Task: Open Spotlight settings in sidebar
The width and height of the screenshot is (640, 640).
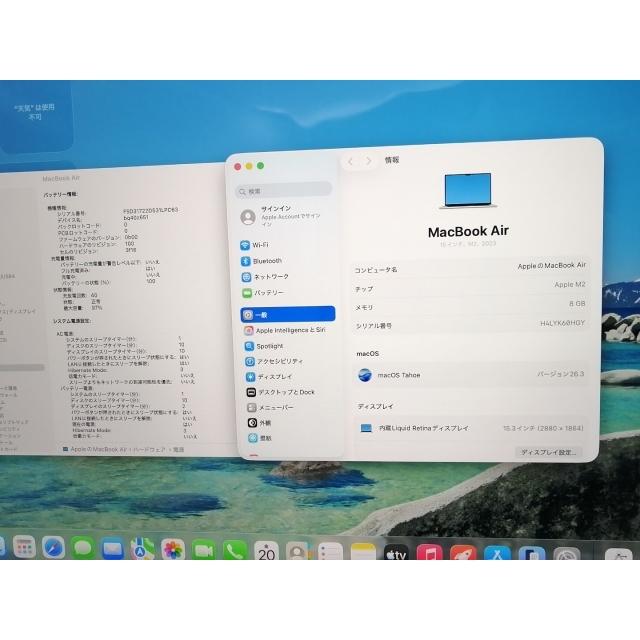Action: click(288, 346)
